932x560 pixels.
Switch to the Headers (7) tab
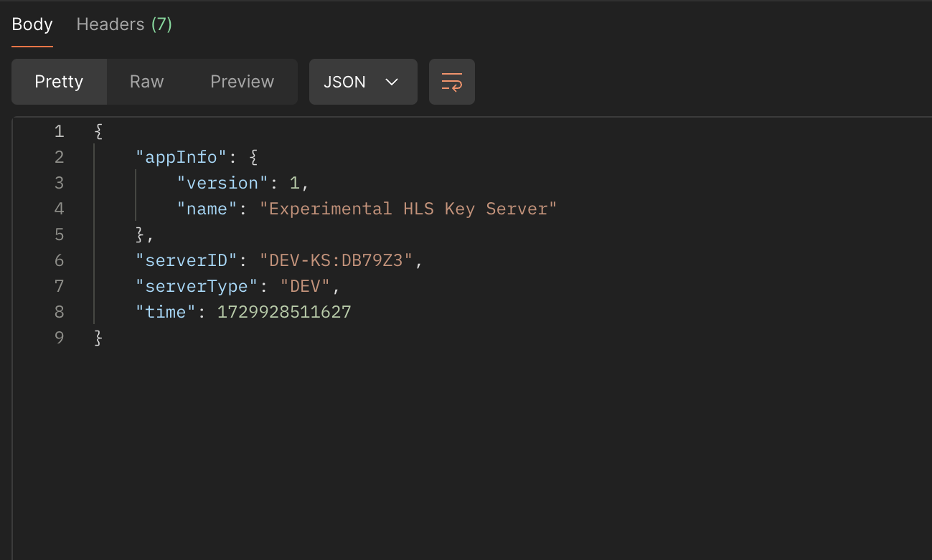(x=123, y=24)
